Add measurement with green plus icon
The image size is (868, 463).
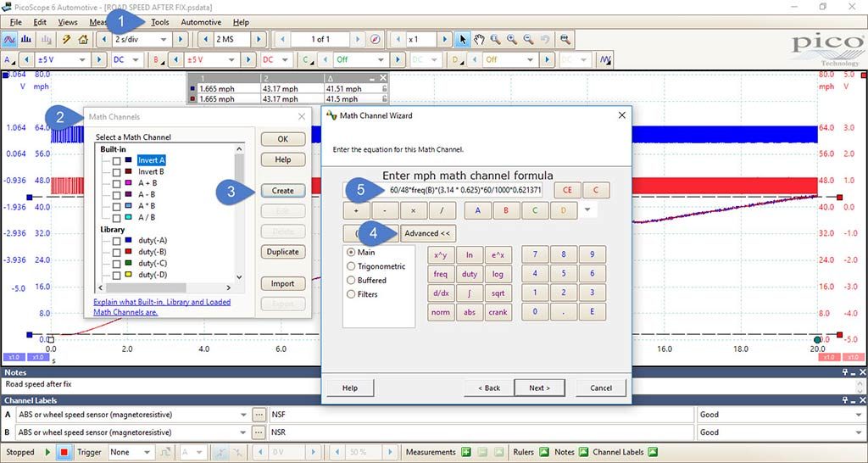466,452
